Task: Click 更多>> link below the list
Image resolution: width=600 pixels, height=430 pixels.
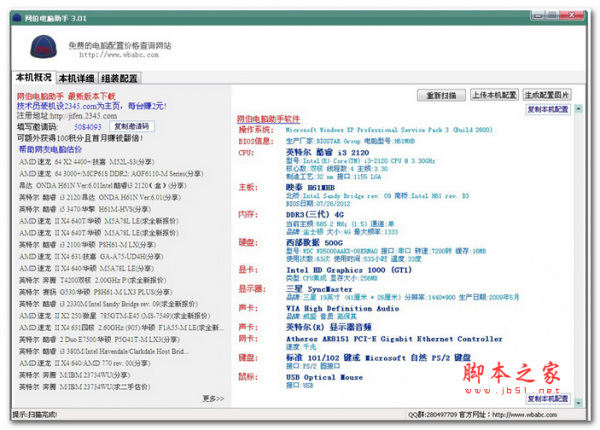Action: [x=213, y=399]
